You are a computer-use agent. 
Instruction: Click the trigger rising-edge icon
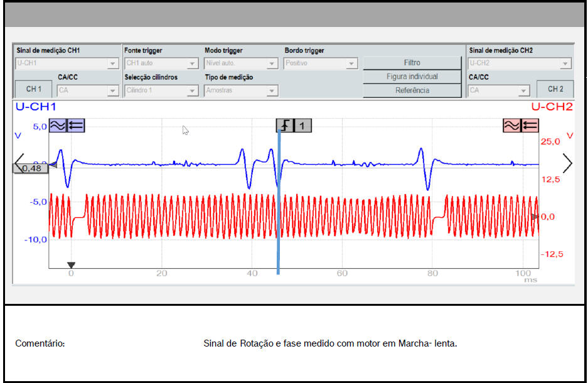[x=285, y=126]
